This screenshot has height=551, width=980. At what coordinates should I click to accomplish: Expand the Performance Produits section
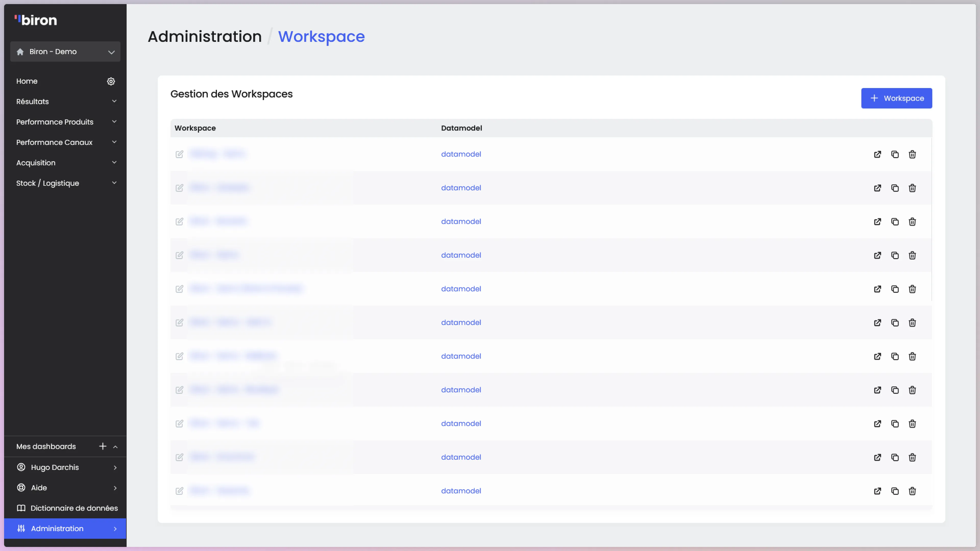[65, 122]
